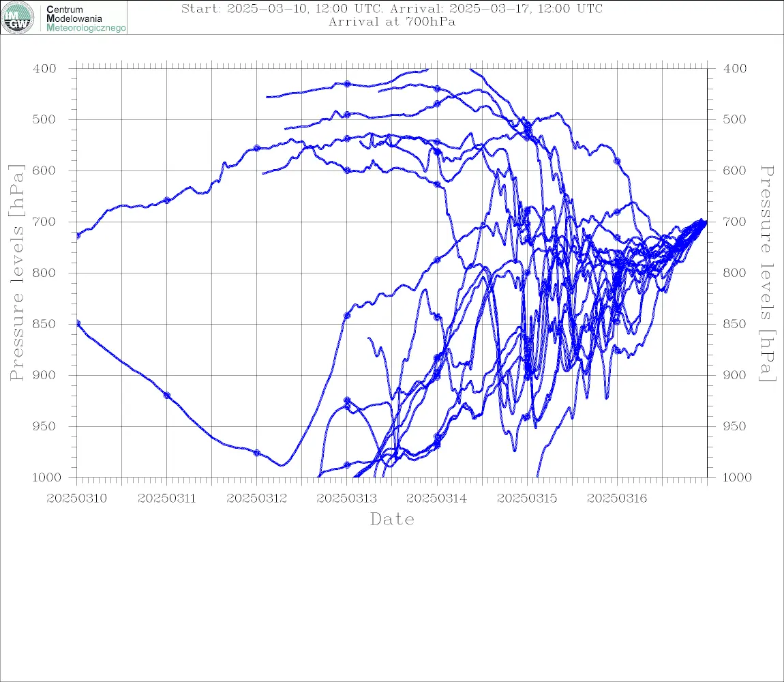Click the right axis 950 label
The width and height of the screenshot is (784, 682).
pos(735,426)
